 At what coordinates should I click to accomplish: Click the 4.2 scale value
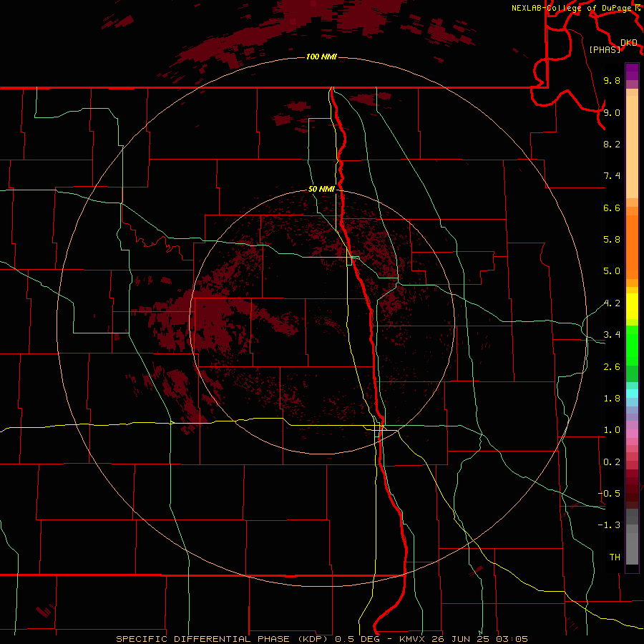612,303
